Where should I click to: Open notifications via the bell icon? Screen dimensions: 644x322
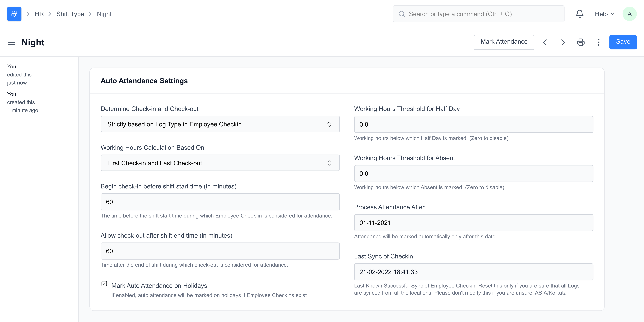(579, 14)
